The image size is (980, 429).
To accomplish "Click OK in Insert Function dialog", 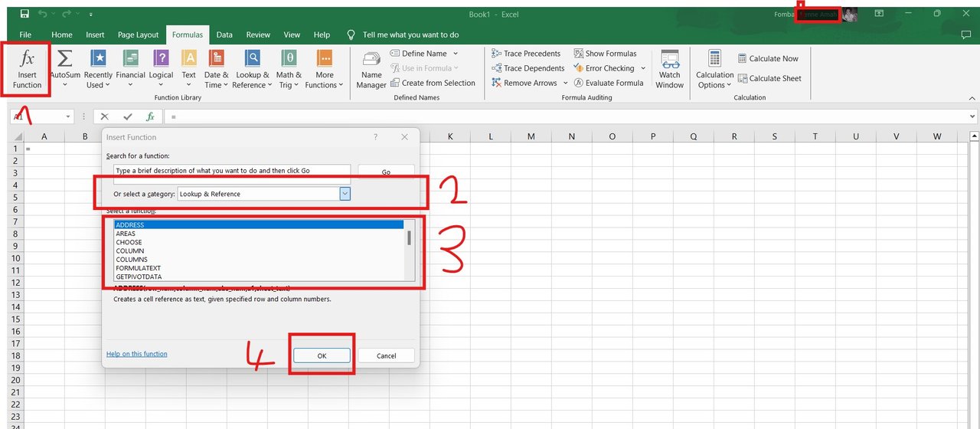I will click(x=322, y=355).
